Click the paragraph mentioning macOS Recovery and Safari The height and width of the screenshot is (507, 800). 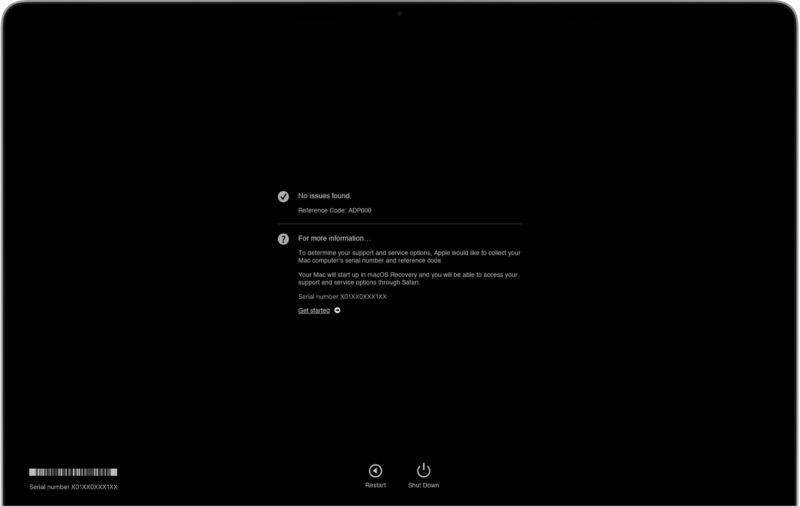[x=408, y=278]
